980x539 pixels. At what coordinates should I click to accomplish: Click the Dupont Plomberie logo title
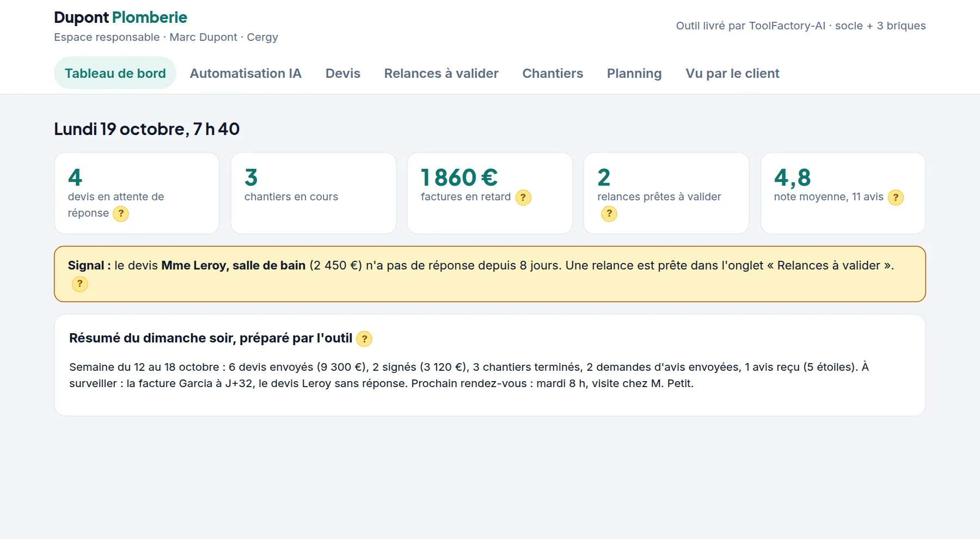pos(120,17)
